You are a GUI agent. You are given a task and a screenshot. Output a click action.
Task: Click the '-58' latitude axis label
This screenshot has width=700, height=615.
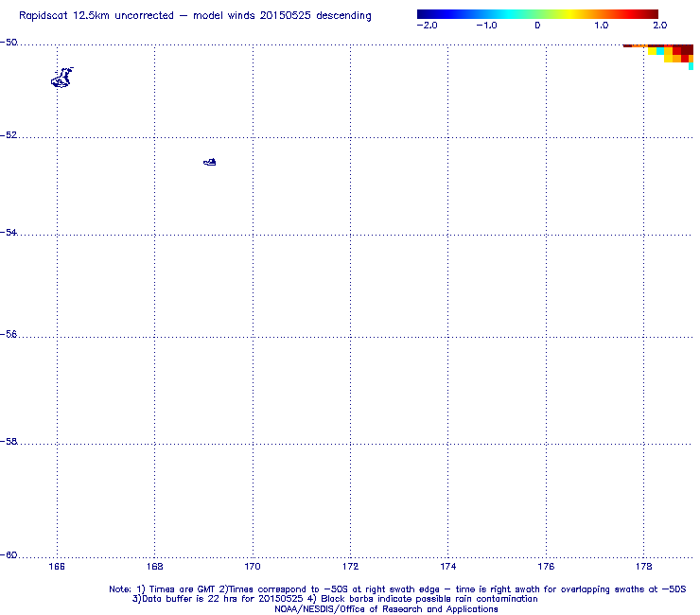9,441
